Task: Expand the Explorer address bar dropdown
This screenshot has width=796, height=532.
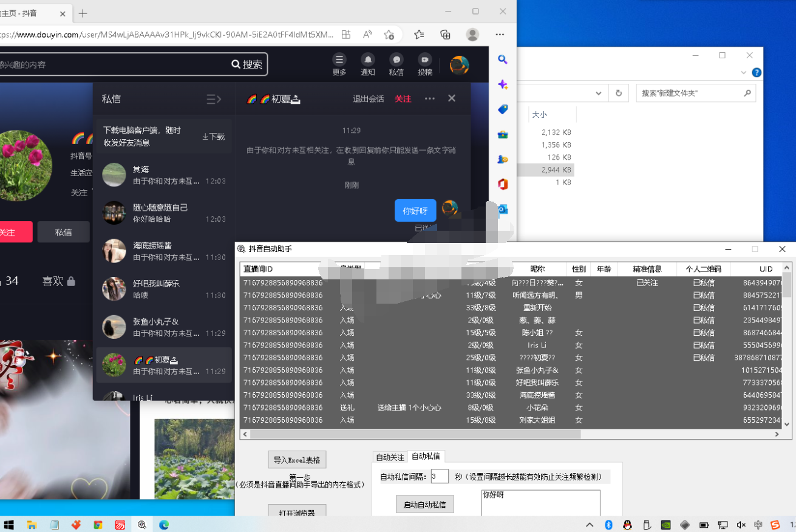Action: tap(599, 94)
